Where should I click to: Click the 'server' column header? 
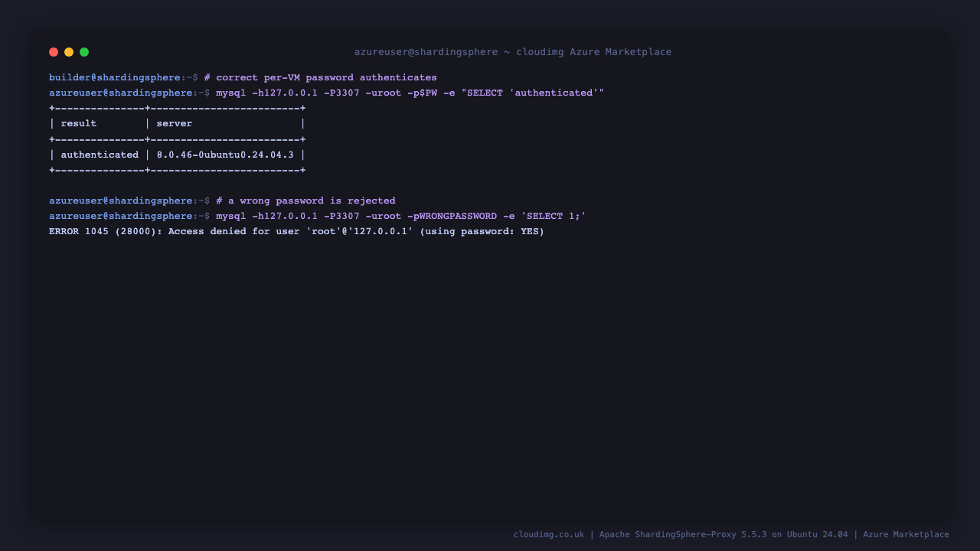[x=175, y=123]
